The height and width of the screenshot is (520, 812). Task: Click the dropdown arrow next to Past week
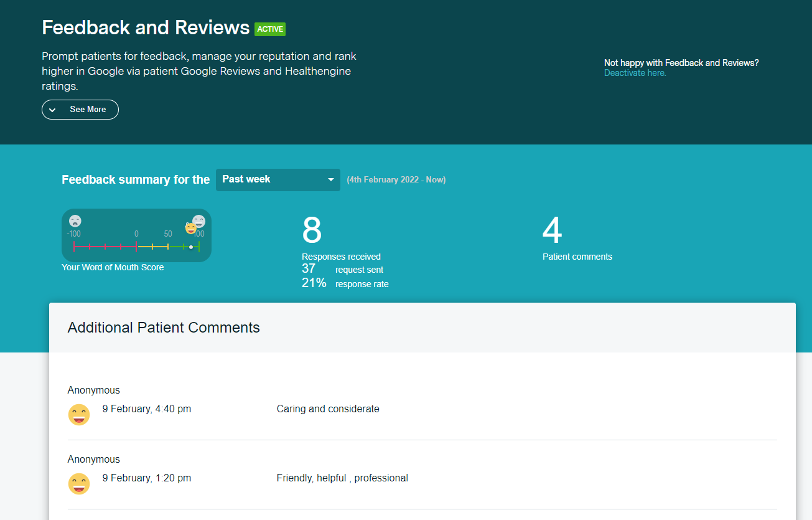coord(330,180)
